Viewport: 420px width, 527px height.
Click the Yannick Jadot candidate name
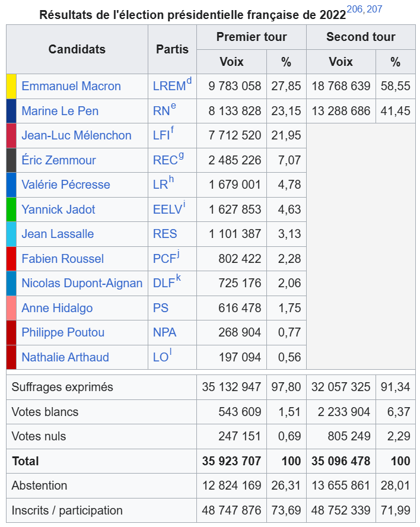click(58, 209)
